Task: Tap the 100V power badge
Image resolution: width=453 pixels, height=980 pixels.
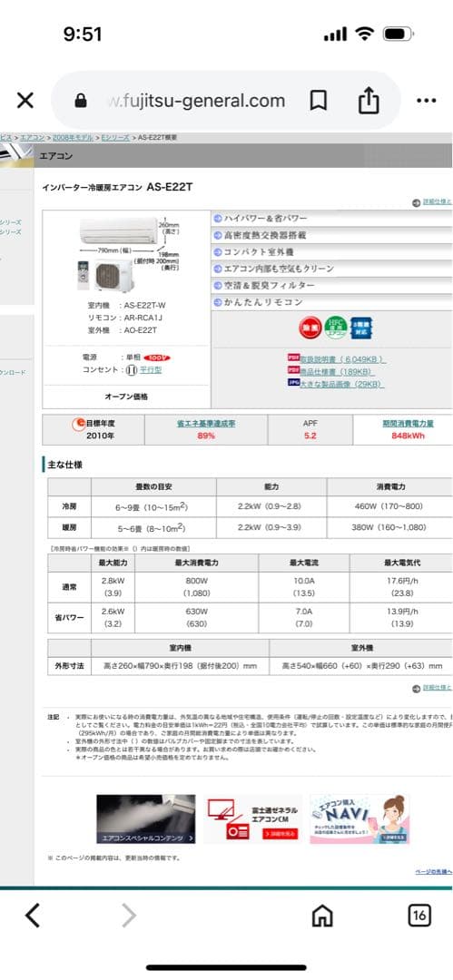Action: (156, 358)
